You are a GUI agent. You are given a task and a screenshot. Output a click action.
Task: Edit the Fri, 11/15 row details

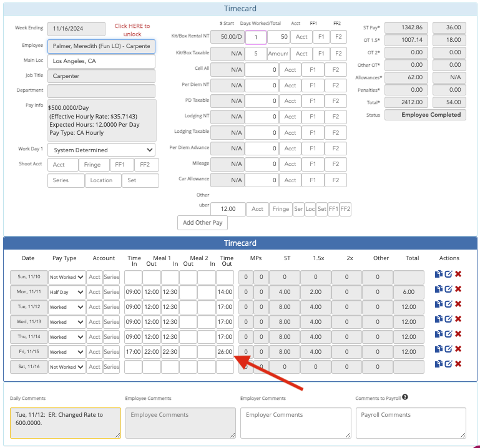448,349
